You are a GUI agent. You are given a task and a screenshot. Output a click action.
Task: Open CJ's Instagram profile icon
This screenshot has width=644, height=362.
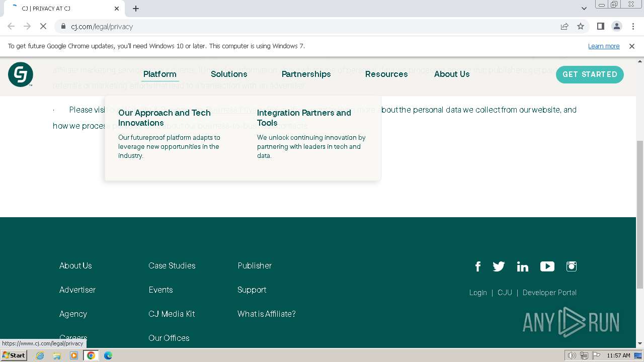[x=572, y=266]
